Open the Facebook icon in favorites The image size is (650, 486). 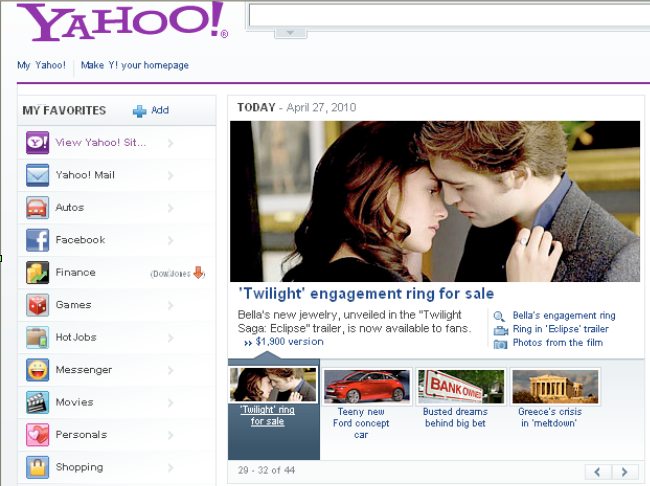point(37,240)
